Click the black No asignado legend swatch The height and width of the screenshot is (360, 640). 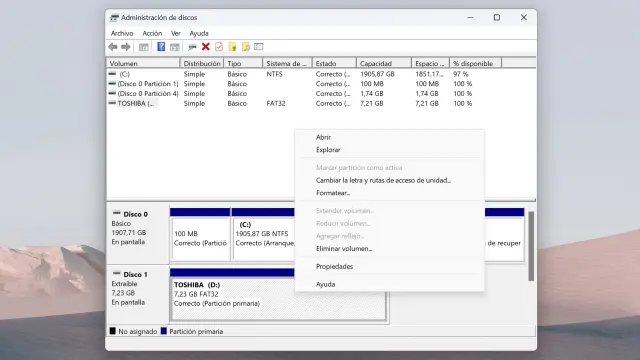pyautogui.click(x=113, y=331)
